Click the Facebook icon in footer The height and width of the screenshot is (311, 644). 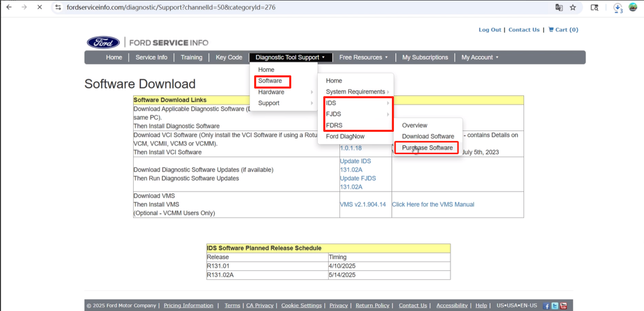point(546,306)
